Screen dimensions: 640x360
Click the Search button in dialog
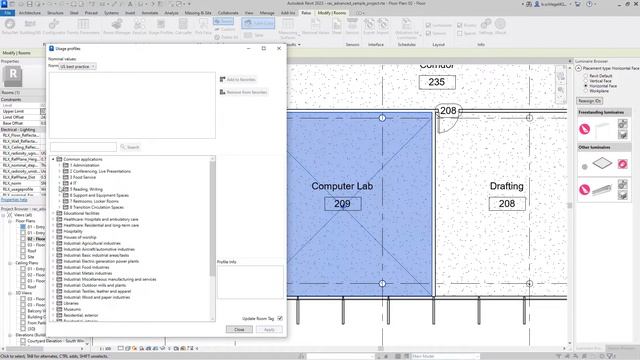tap(130, 147)
